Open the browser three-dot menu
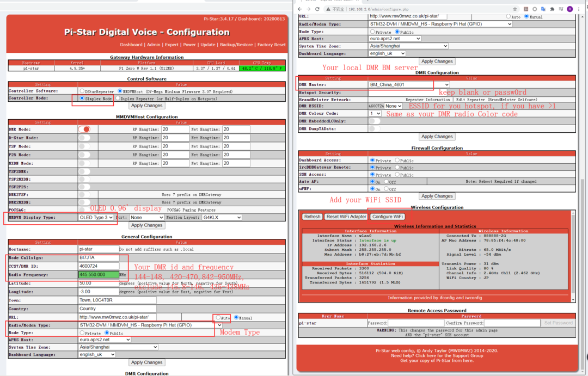Image resolution: width=588 pixels, height=376 pixels. [x=579, y=9]
